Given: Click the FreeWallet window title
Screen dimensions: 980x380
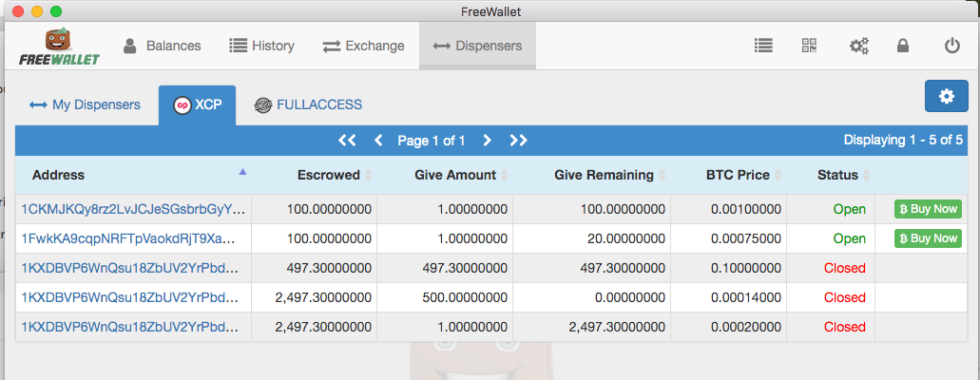Looking at the screenshot, I should click(490, 11).
